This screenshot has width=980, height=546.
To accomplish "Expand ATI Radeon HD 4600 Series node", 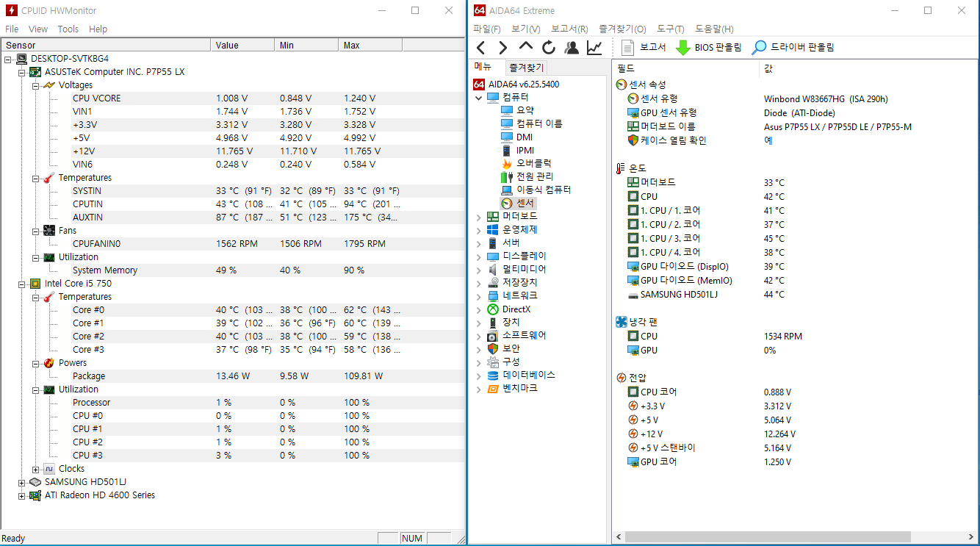I will coord(21,495).
